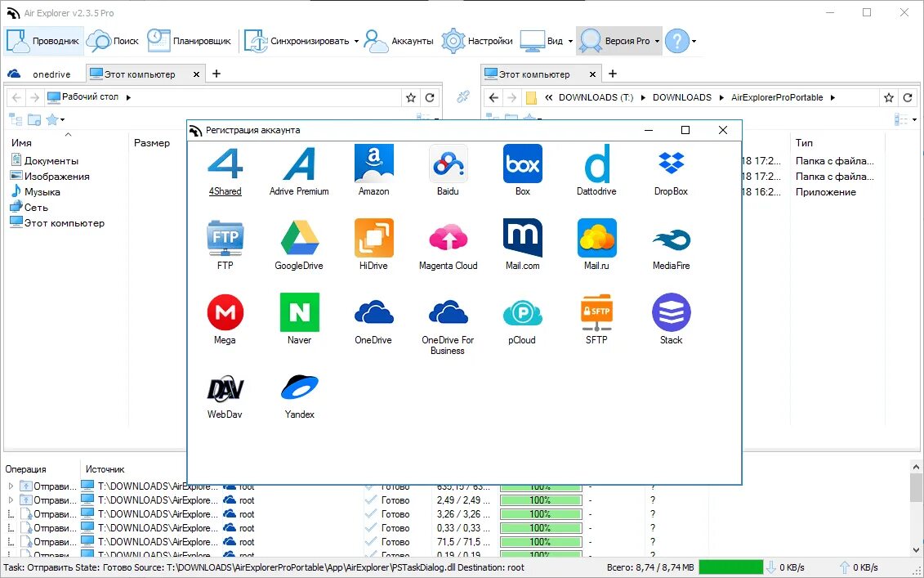Expand first Отправи... task row
The image size is (924, 578).
click(x=11, y=486)
